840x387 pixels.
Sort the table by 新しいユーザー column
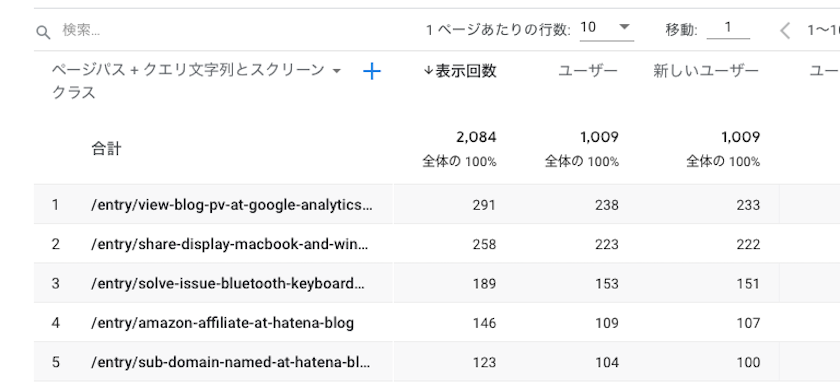click(706, 71)
